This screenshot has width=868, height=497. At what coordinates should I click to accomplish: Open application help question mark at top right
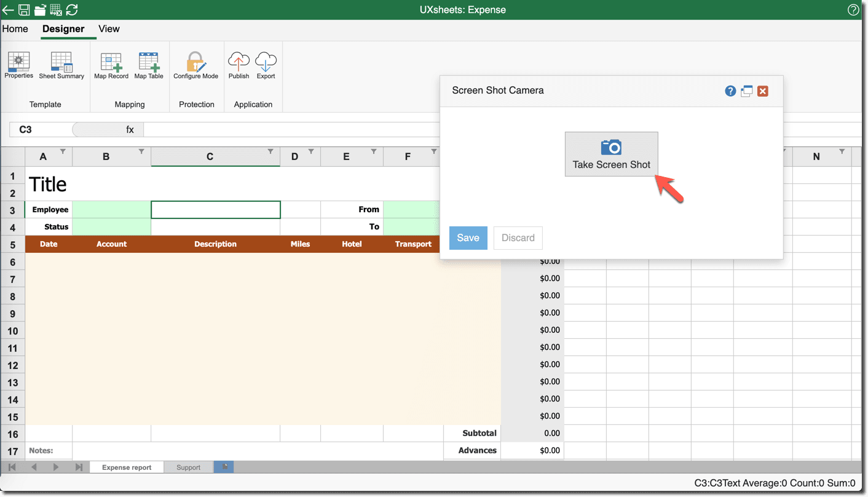853,10
